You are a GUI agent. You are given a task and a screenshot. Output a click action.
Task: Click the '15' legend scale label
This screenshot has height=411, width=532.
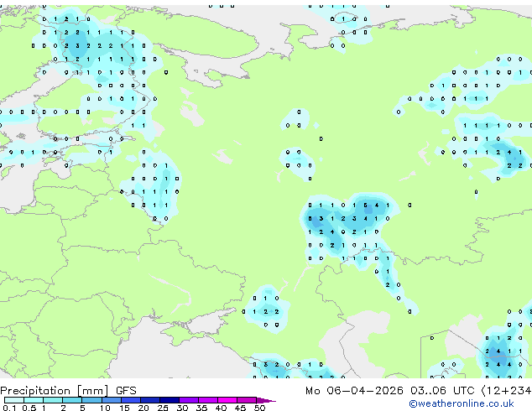(124, 408)
